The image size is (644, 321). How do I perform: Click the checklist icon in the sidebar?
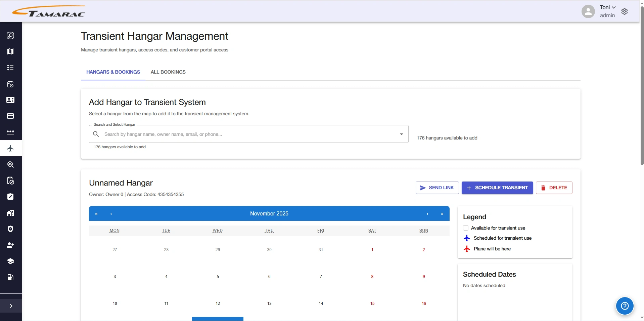tap(10, 68)
